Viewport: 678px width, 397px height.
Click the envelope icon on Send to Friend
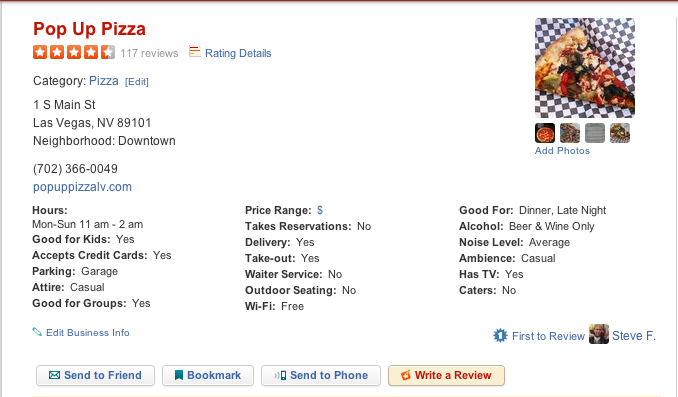[54, 375]
